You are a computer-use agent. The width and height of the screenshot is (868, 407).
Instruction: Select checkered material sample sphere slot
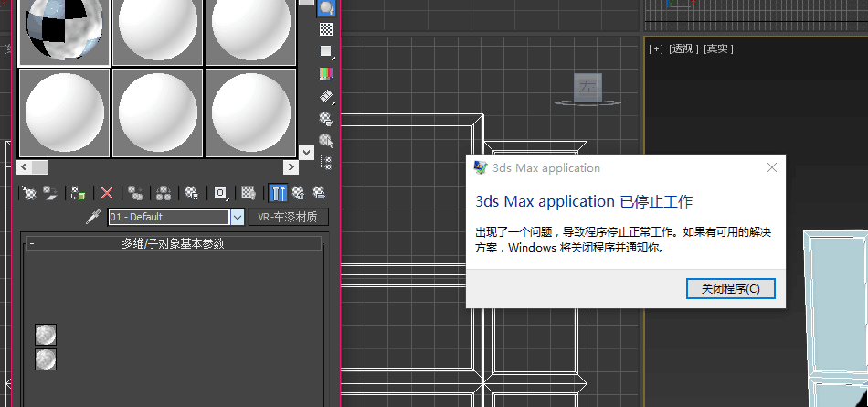[64, 31]
